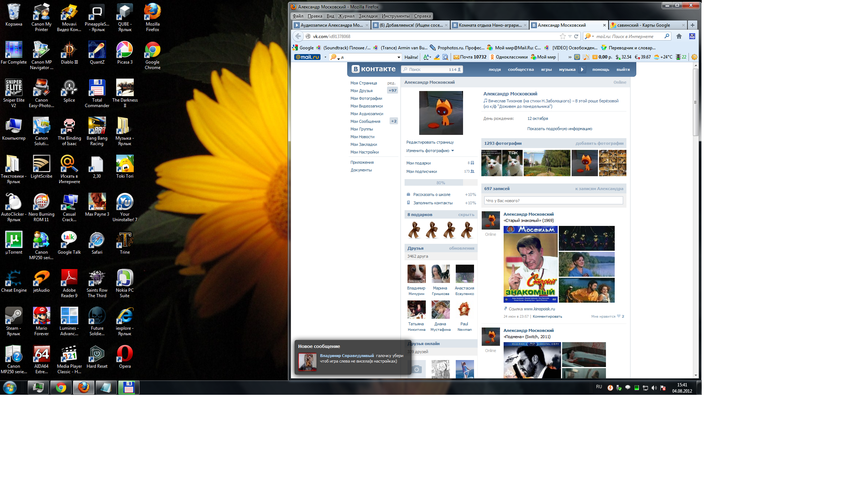This screenshot has width=868, height=488.
Task: Open the @mail.ru logo menu arrow
Action: 325,57
